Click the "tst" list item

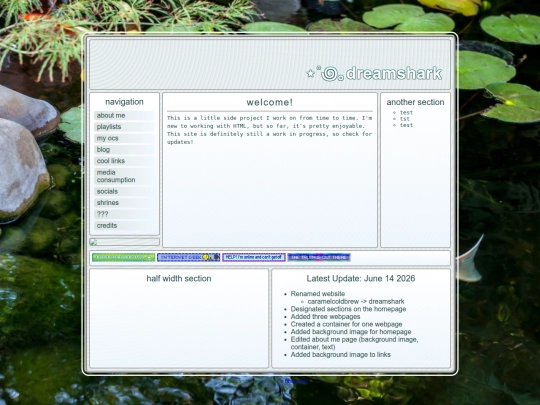405,119
